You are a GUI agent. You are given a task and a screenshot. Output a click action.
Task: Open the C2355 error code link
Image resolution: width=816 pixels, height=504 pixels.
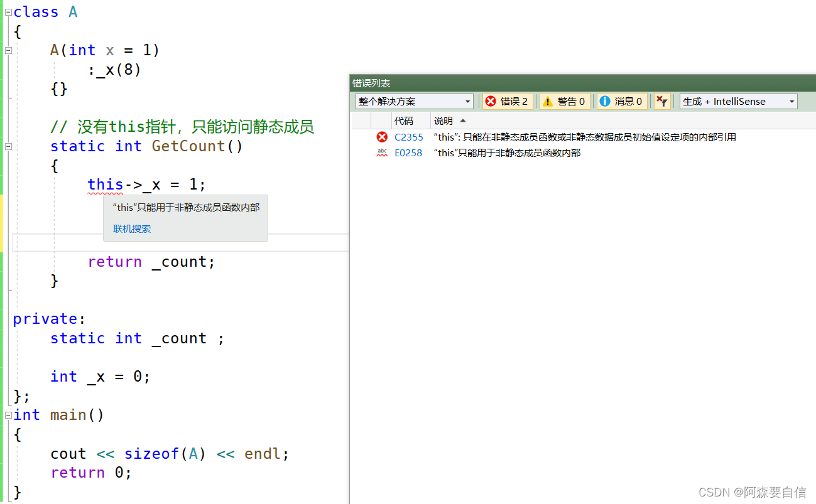409,137
